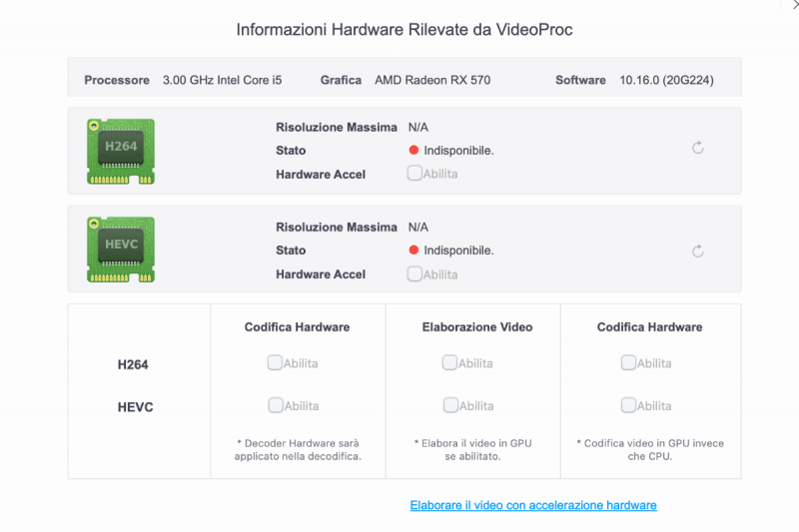Click the HEVC row label in table
The image size is (799, 532).
pos(135,407)
